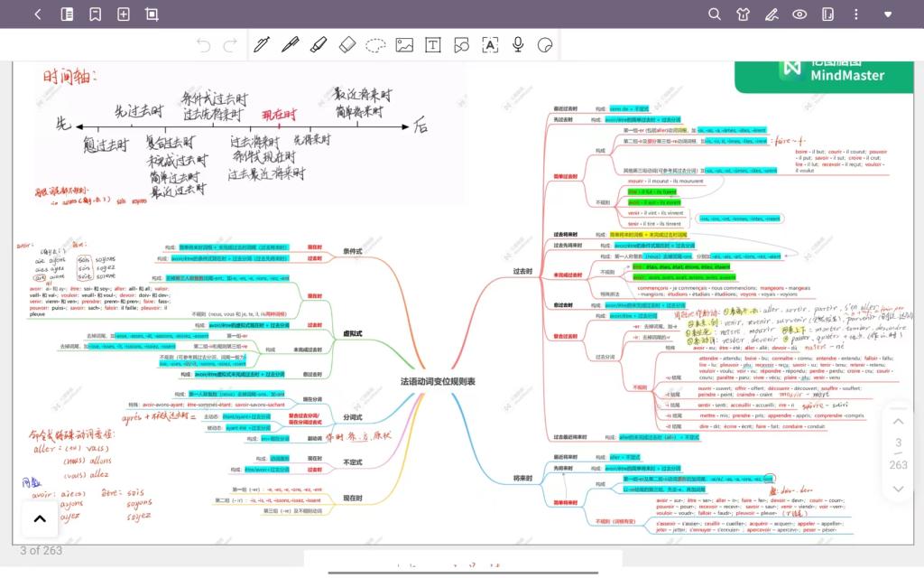This screenshot has height=578, width=924.
Task: Activate the lasso selection tool
Action: 375,44
